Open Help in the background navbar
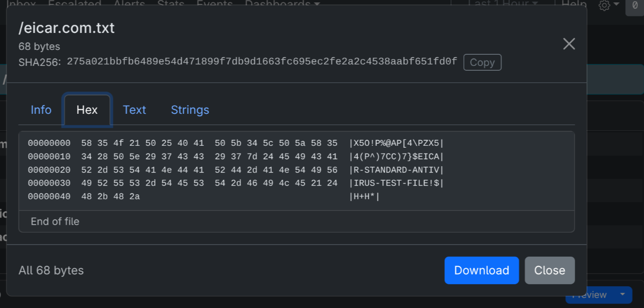The width and height of the screenshot is (644, 308). click(x=574, y=4)
